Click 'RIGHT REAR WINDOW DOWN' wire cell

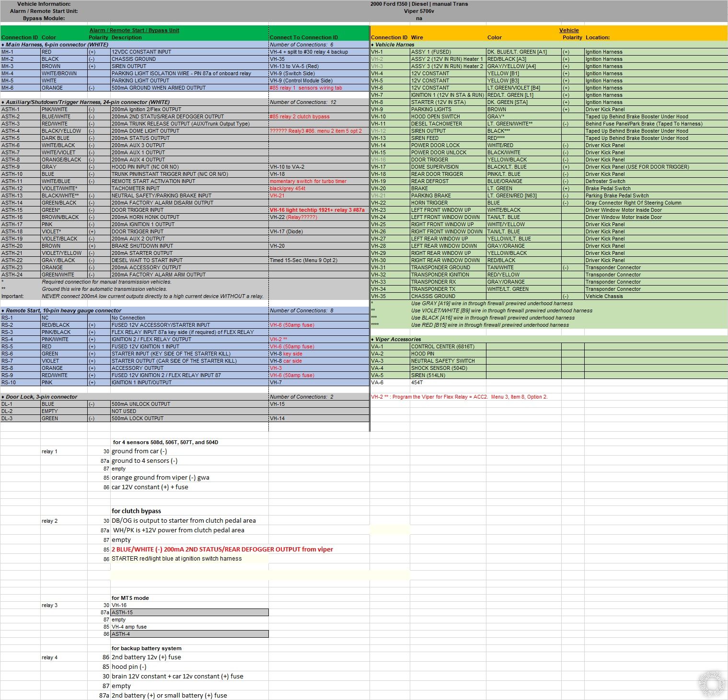pyautogui.click(x=448, y=260)
